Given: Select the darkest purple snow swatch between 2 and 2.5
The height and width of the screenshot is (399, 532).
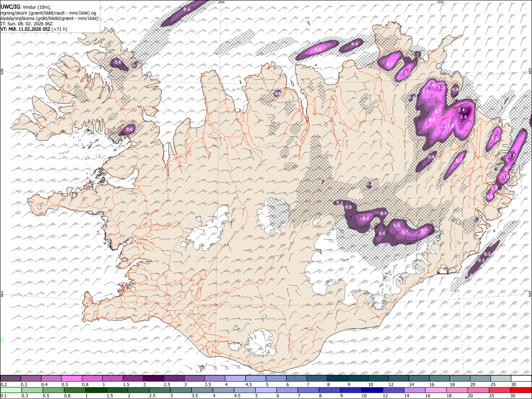Looking at the screenshot, I should point(153,379).
